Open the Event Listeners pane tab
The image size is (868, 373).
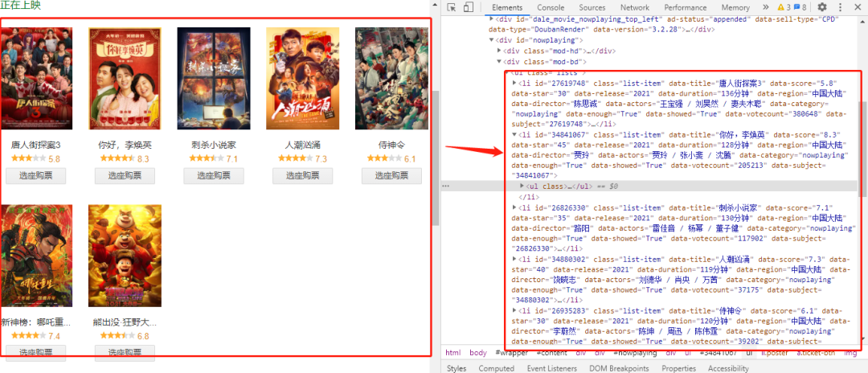pyautogui.click(x=552, y=368)
